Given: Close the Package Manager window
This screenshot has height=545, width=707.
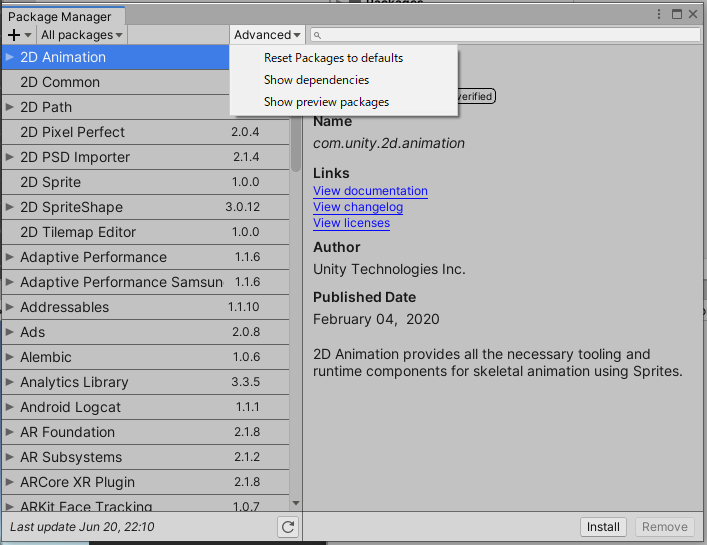Looking at the screenshot, I should coord(693,14).
